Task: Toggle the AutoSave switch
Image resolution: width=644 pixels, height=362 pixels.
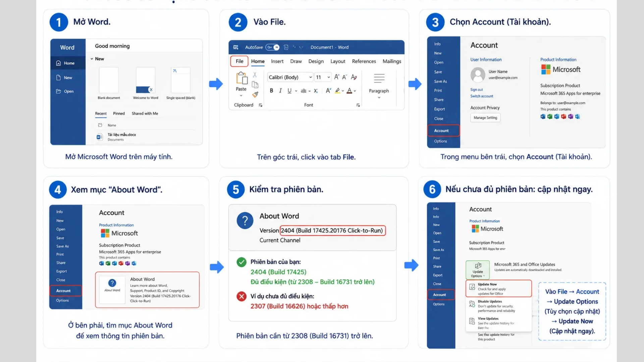Action: coord(273,47)
